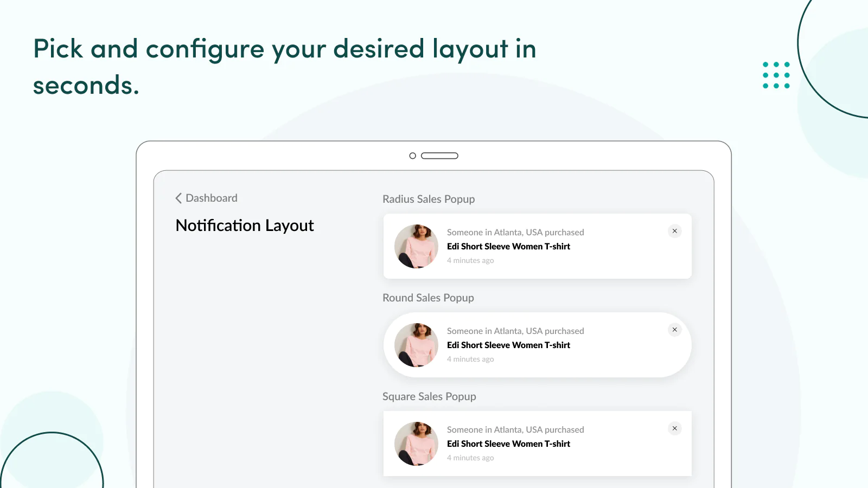Click product title in Round Sales Popup
Image resolution: width=868 pixels, height=488 pixels.
(508, 345)
